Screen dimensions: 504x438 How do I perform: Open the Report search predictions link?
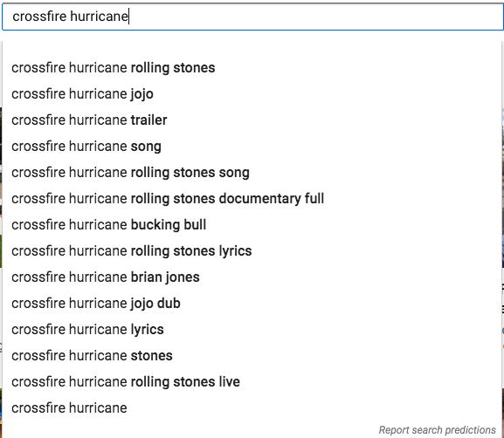pyautogui.click(x=437, y=429)
